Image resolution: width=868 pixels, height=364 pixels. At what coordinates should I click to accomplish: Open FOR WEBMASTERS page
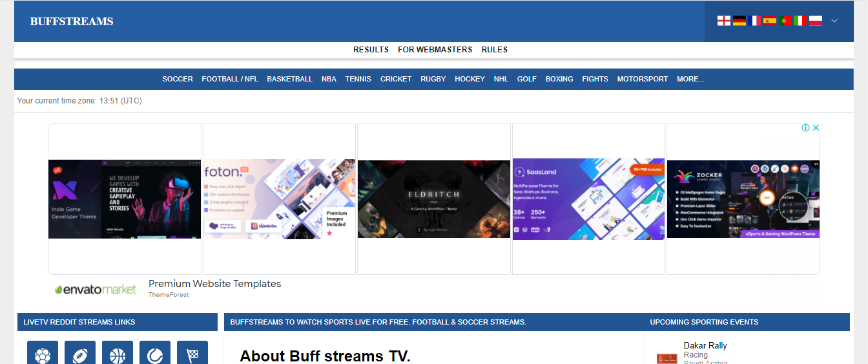pos(435,50)
